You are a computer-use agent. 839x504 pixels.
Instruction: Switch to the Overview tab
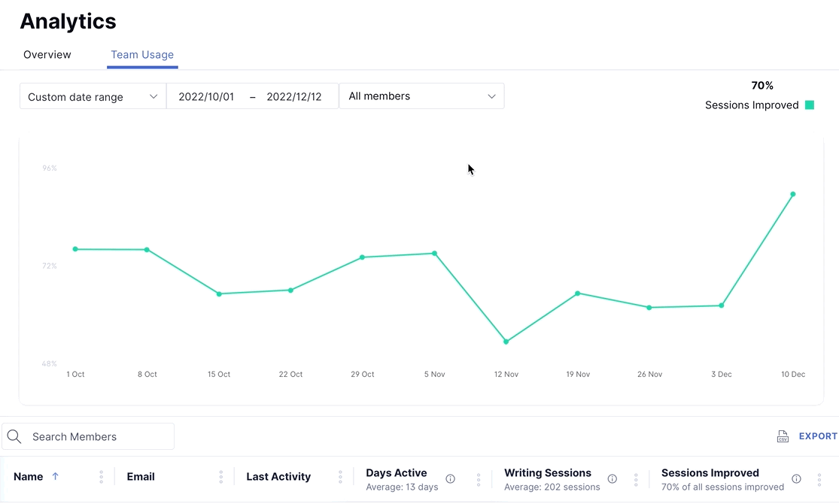coord(47,55)
